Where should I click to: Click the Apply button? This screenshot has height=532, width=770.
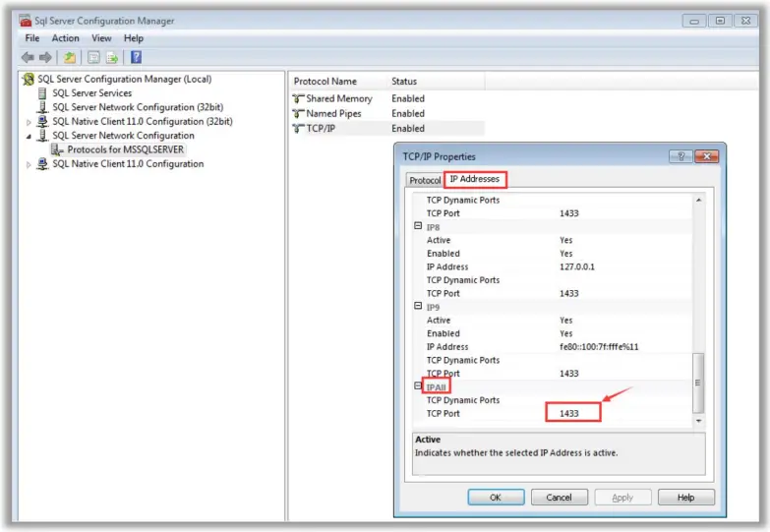coord(622,498)
